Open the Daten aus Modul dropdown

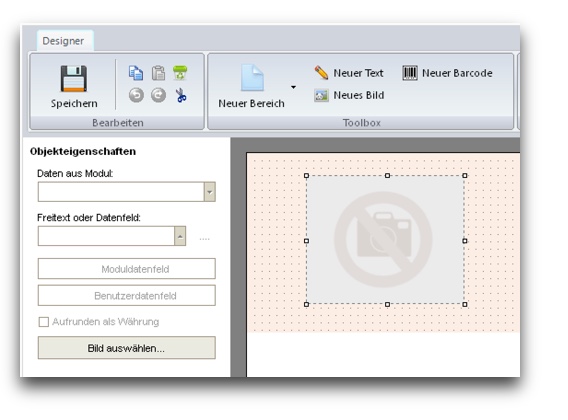point(209,192)
